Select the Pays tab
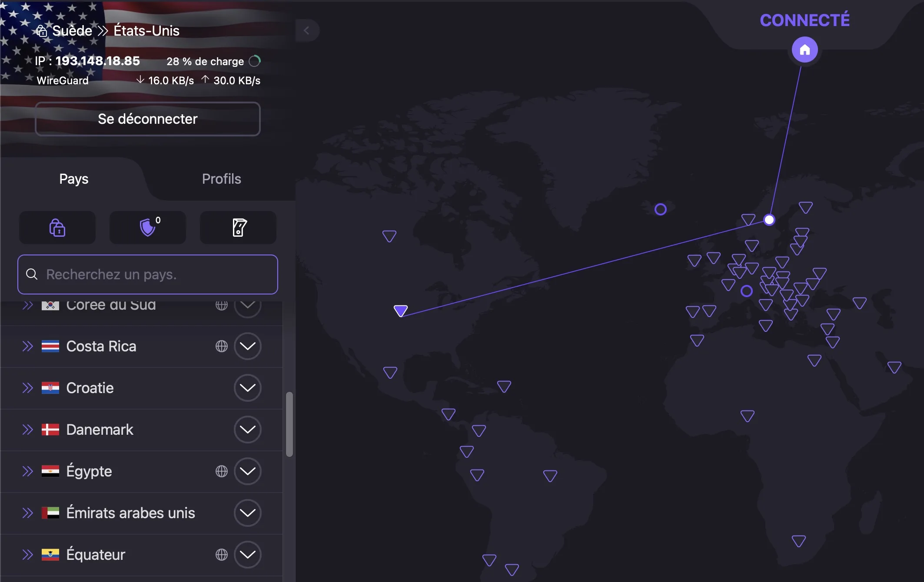 tap(74, 179)
